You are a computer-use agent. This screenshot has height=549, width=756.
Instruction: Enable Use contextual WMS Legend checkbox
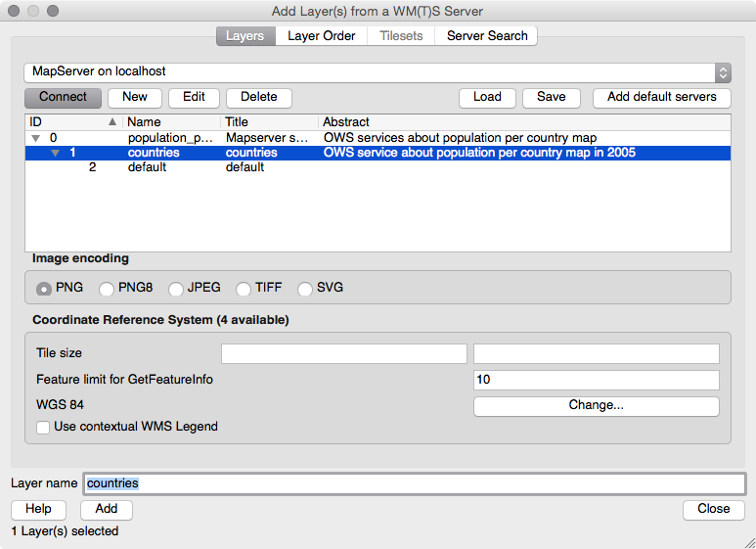[x=43, y=427]
